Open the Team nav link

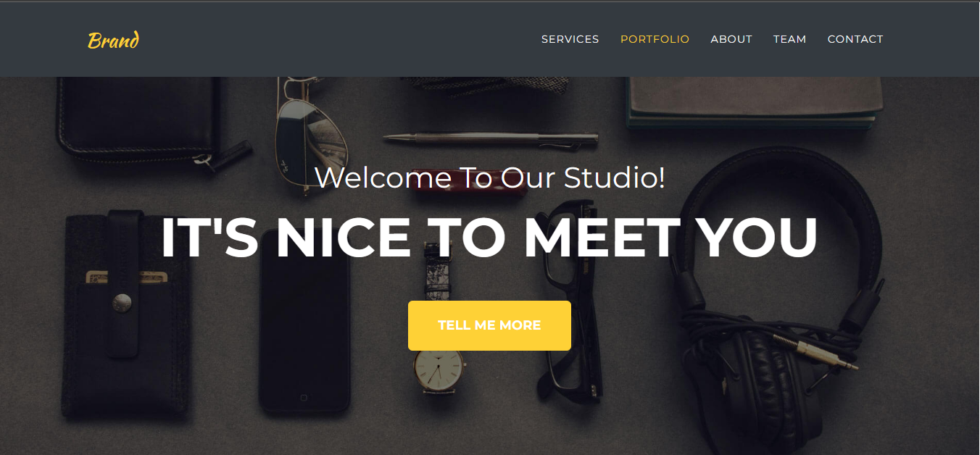point(789,39)
